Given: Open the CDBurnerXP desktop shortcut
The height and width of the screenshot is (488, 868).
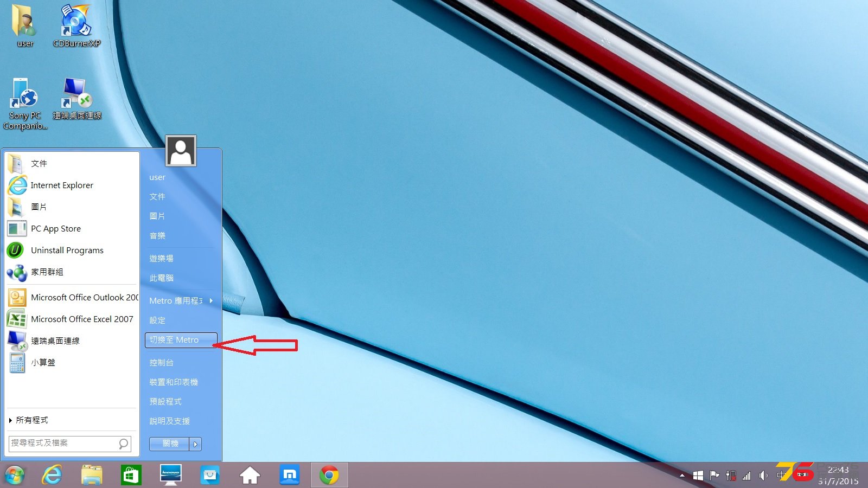Looking at the screenshot, I should pyautogui.click(x=76, y=26).
